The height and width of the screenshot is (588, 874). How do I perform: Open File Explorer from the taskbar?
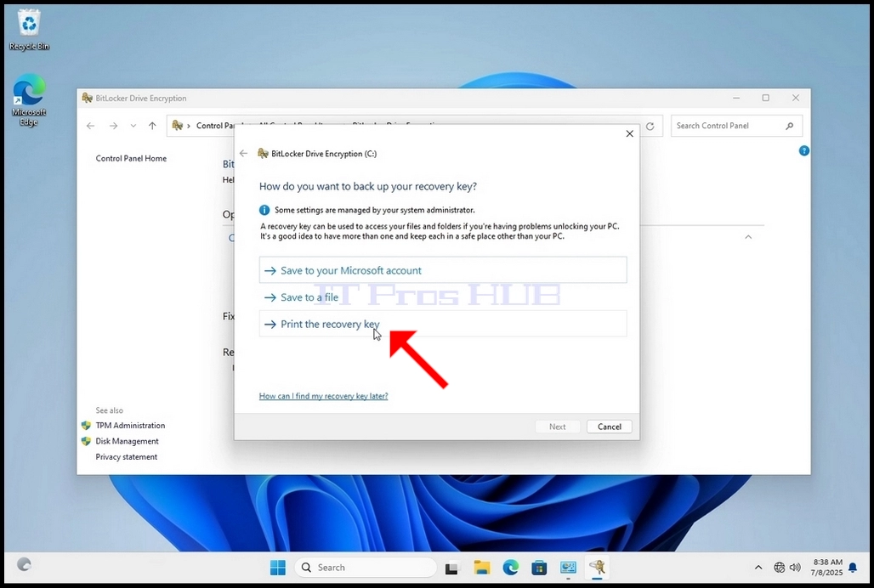[x=481, y=568]
